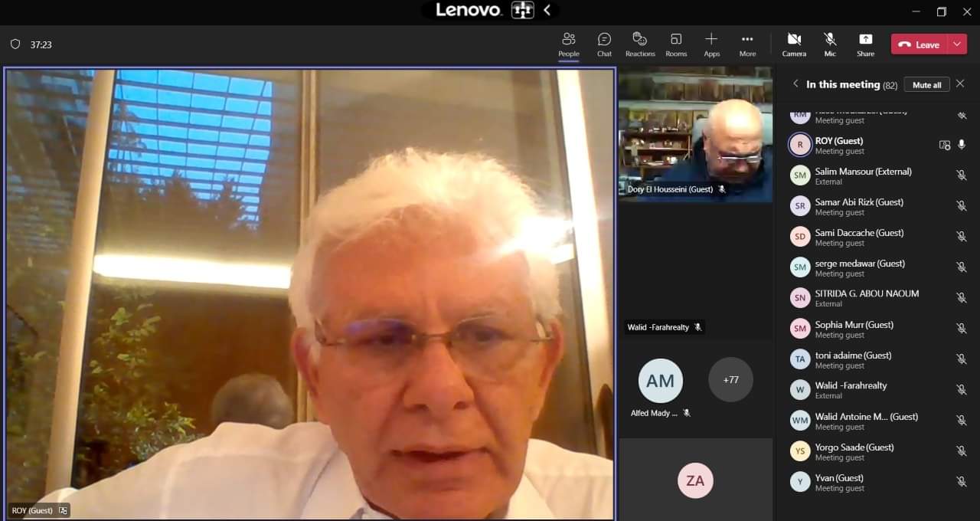This screenshot has height=521, width=980.
Task: Select the ROY (Guest) name in the list
Action: tap(839, 141)
